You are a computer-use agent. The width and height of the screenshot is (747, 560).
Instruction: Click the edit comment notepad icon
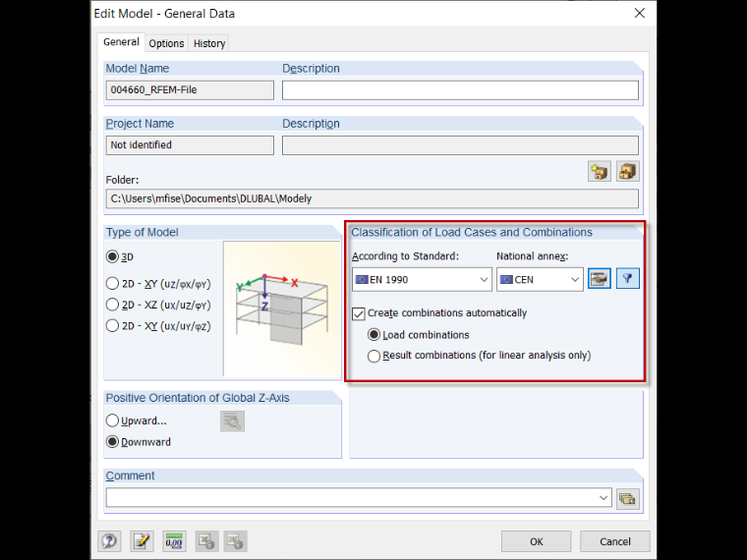(x=142, y=541)
